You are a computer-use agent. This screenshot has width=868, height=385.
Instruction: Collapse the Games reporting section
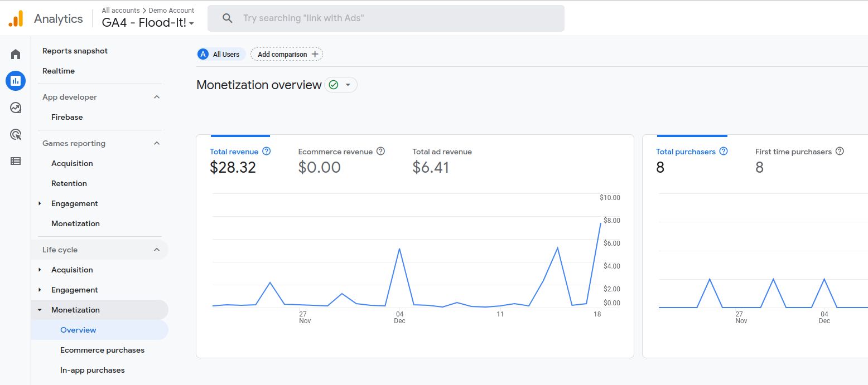157,143
